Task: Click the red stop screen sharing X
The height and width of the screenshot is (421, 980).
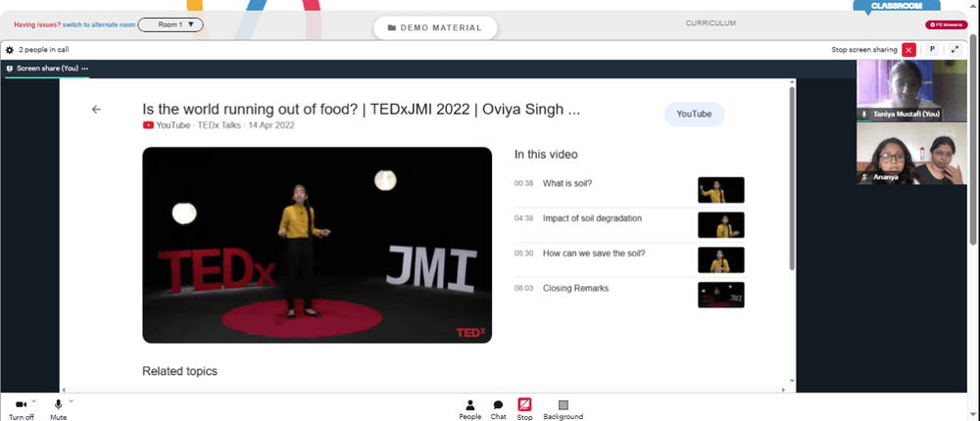Action: coord(908,50)
